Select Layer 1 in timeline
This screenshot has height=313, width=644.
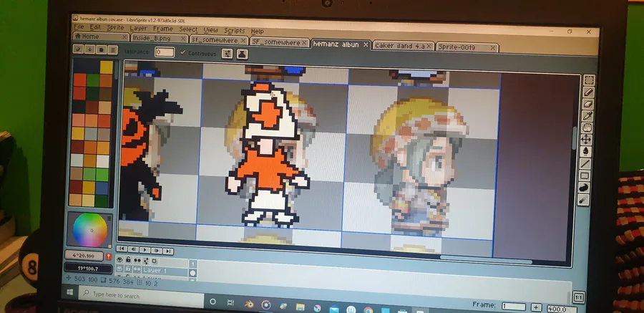tap(165, 271)
